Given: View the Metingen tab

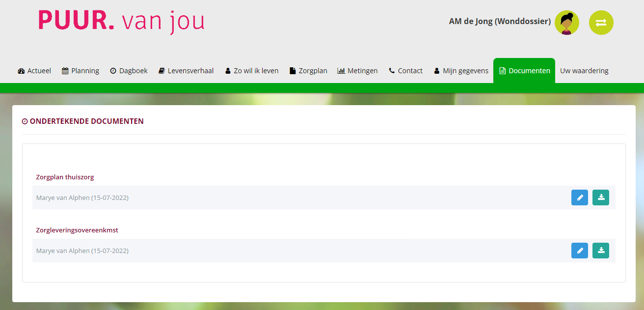Looking at the screenshot, I should pyautogui.click(x=357, y=71).
